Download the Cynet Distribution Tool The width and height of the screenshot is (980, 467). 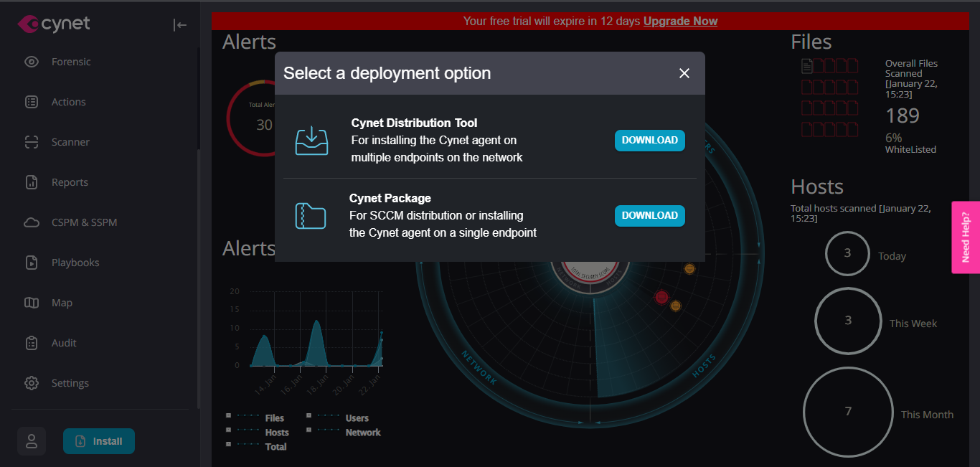649,141
